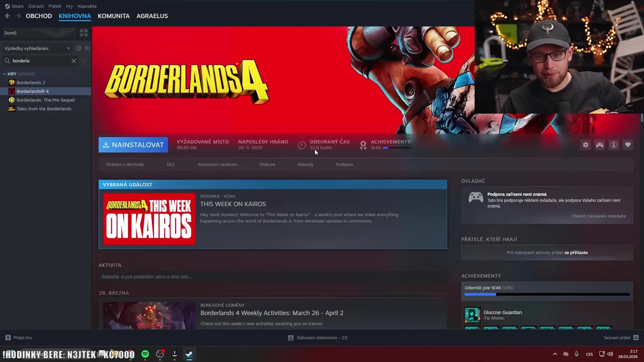
Task: Click the library search field
Action: 40,61
